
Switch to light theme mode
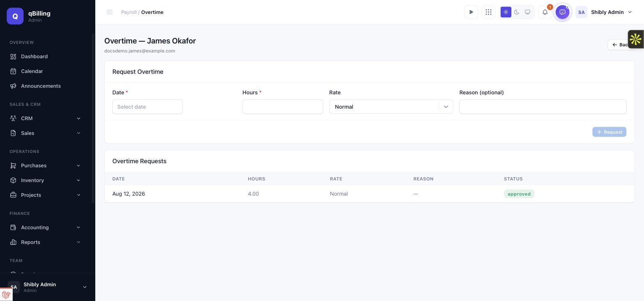(506, 12)
